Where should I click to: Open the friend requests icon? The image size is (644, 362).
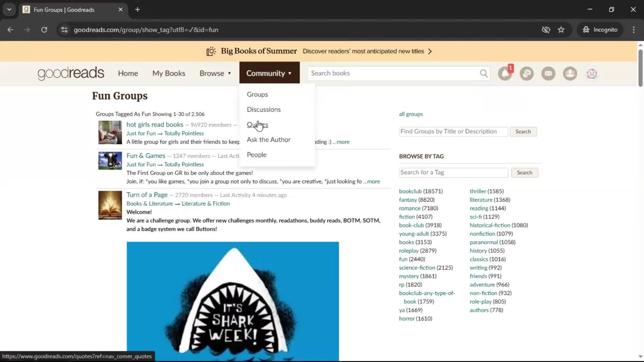pos(570,73)
